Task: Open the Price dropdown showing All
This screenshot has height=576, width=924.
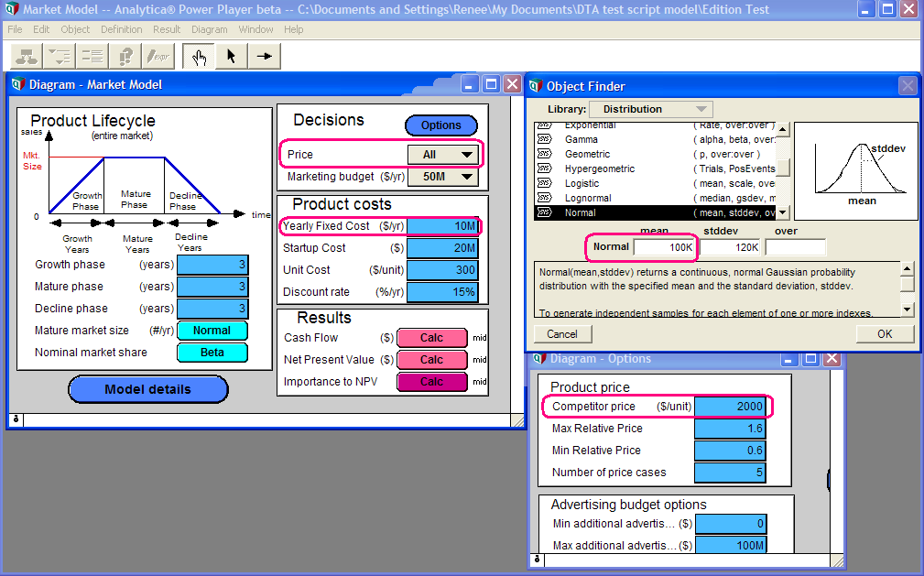Action: click(x=443, y=155)
